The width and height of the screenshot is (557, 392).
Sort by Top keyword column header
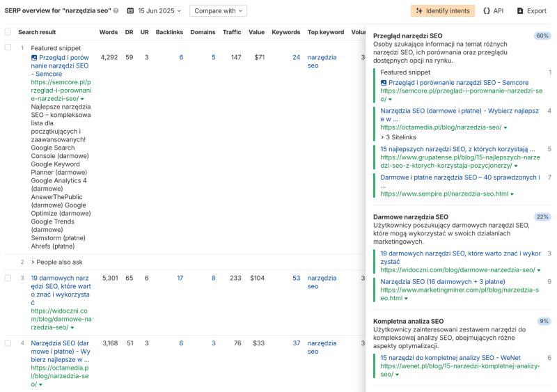pos(326,32)
